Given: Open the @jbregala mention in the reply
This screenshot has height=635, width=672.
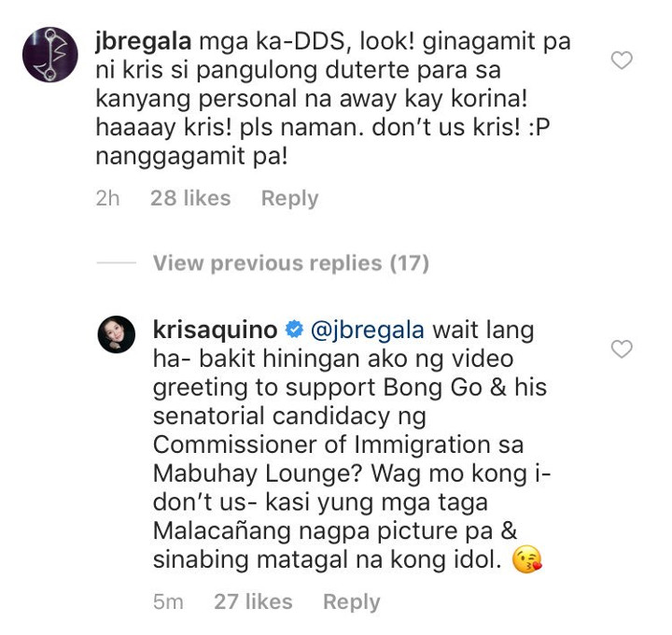Looking at the screenshot, I should [x=368, y=331].
